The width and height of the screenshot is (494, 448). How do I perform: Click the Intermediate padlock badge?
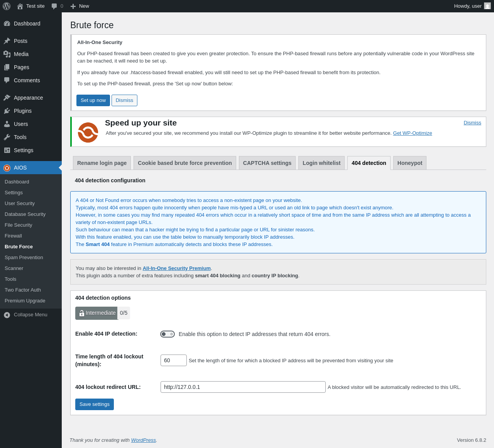pos(96,313)
